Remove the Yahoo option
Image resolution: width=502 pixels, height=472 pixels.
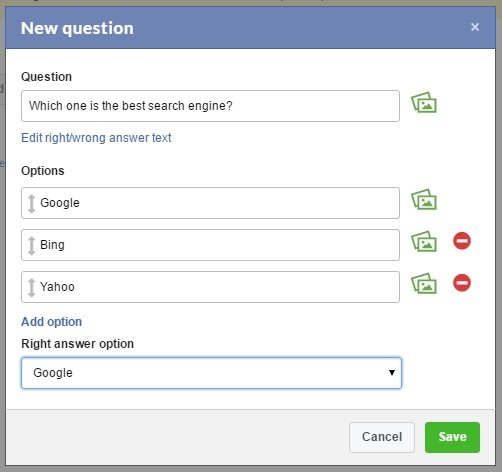(462, 283)
